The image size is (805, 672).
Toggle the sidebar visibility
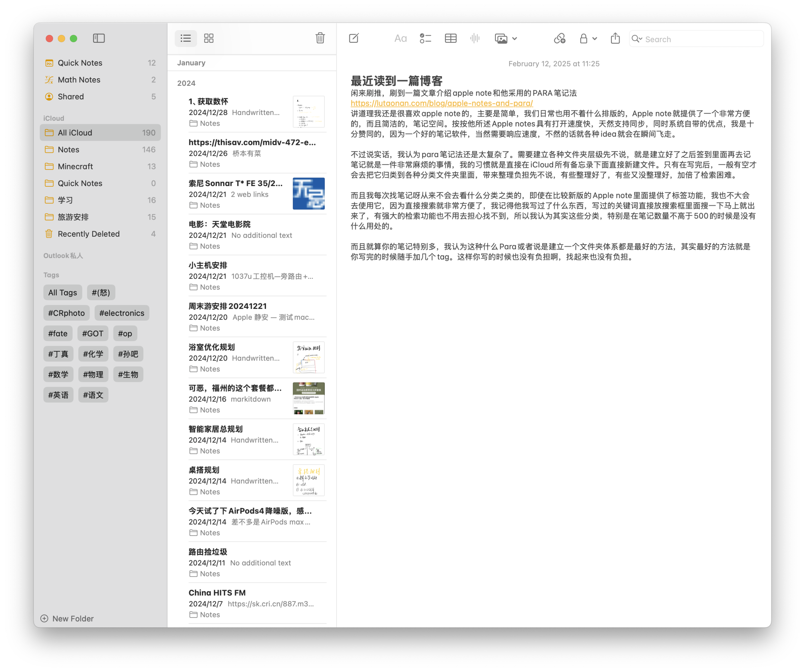(98, 38)
